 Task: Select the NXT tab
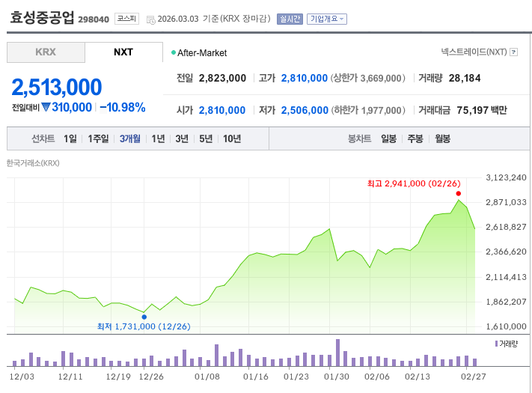point(123,52)
